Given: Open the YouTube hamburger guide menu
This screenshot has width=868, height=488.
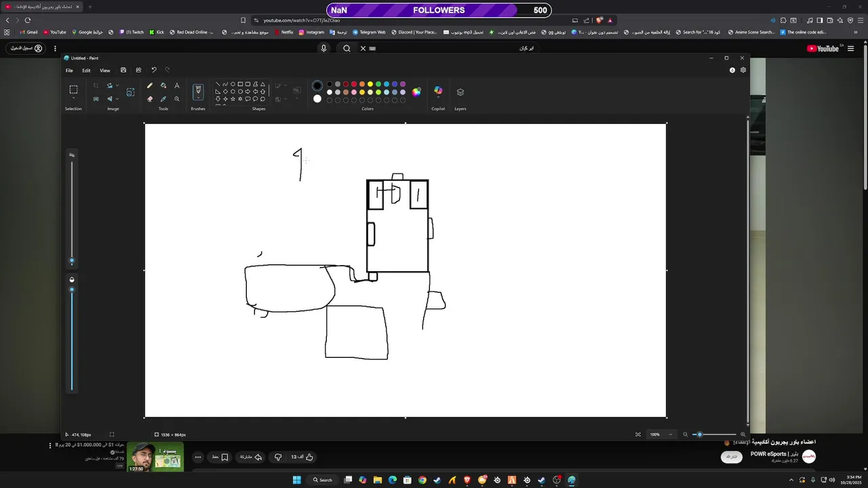Looking at the screenshot, I should coord(850,48).
